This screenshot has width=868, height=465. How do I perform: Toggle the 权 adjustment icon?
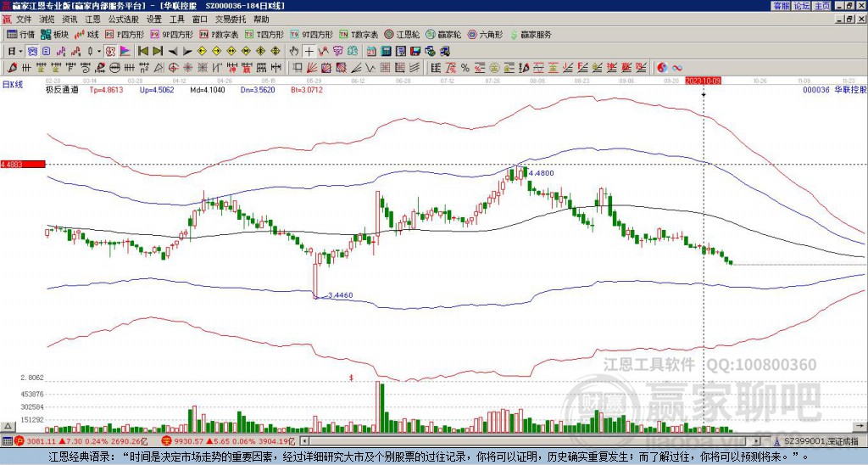point(110,52)
